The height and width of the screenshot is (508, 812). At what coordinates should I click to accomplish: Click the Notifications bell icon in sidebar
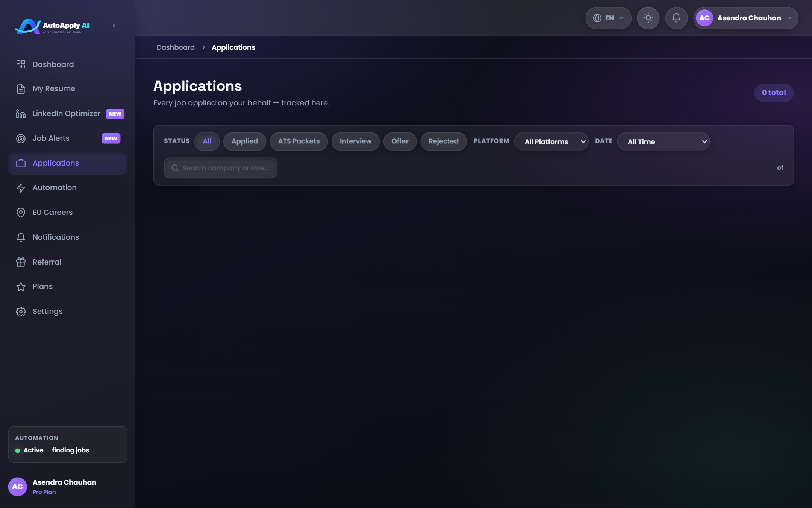(x=21, y=237)
